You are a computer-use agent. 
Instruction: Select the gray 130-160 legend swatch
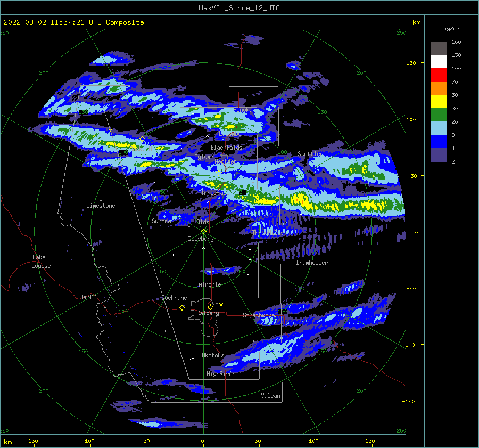439,48
